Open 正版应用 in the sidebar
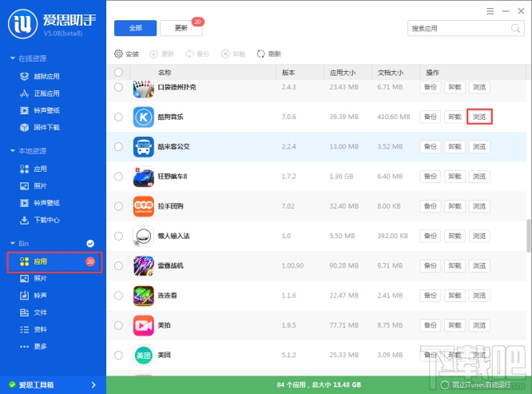 tap(40, 94)
